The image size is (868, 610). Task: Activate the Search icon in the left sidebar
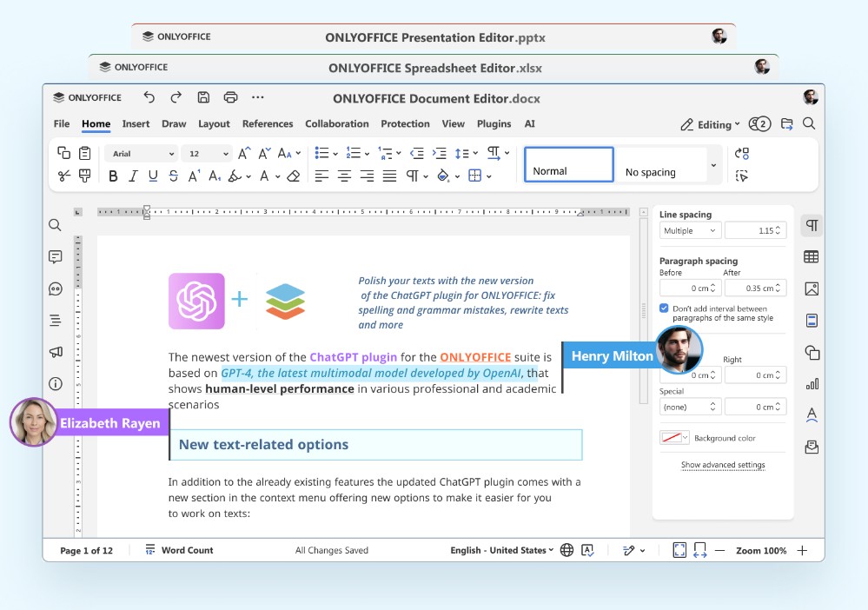pyautogui.click(x=55, y=224)
